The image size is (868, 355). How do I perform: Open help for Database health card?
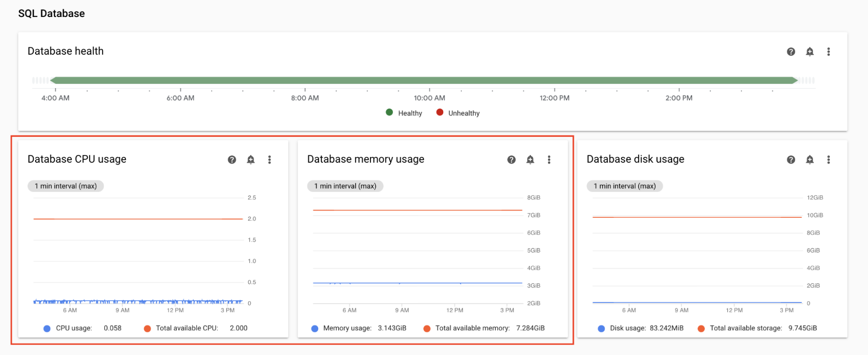(x=791, y=52)
